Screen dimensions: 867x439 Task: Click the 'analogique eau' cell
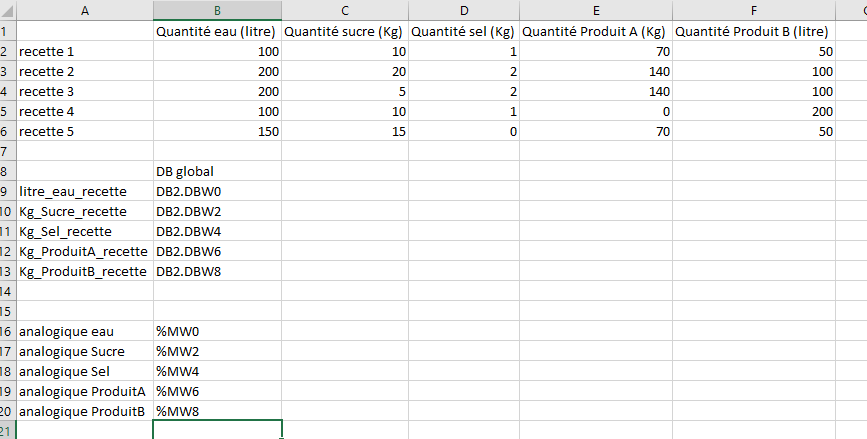point(85,331)
